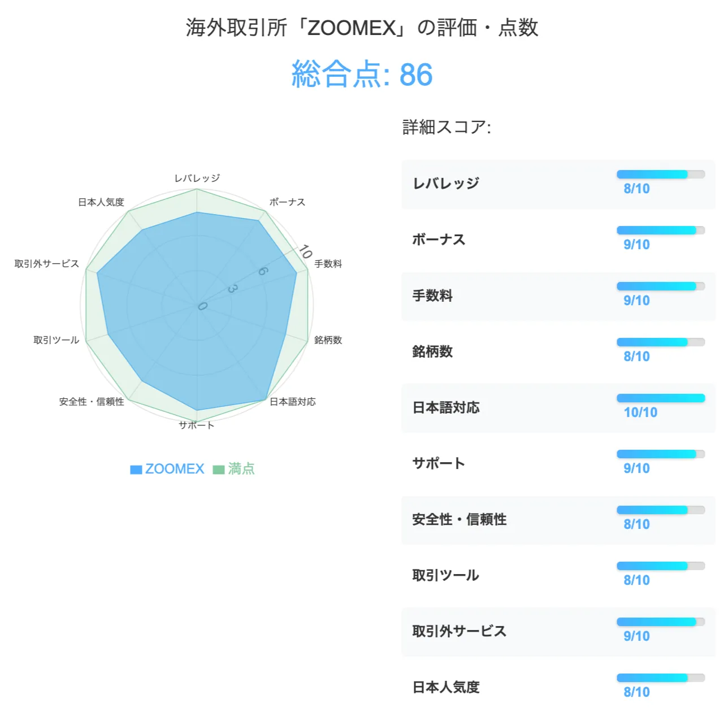Click the 8/10 value for 銘柄数
728x712 pixels.
pos(637,357)
